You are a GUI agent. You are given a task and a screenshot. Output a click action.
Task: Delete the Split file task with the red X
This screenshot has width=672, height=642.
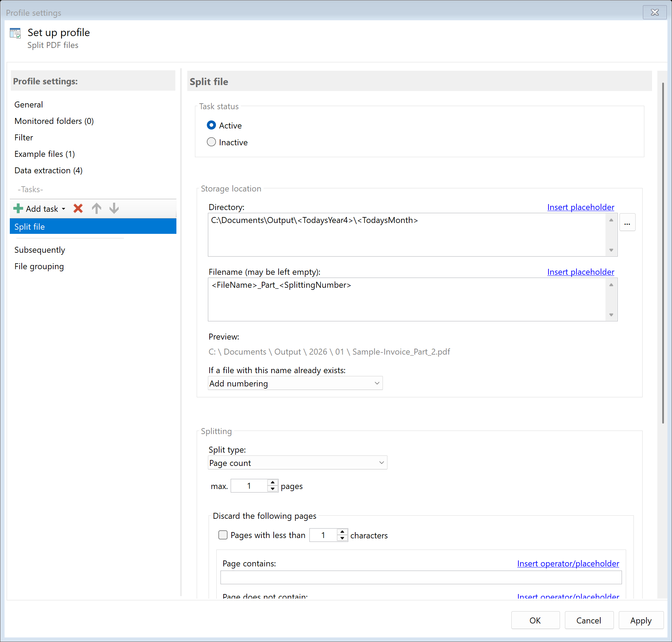point(78,208)
